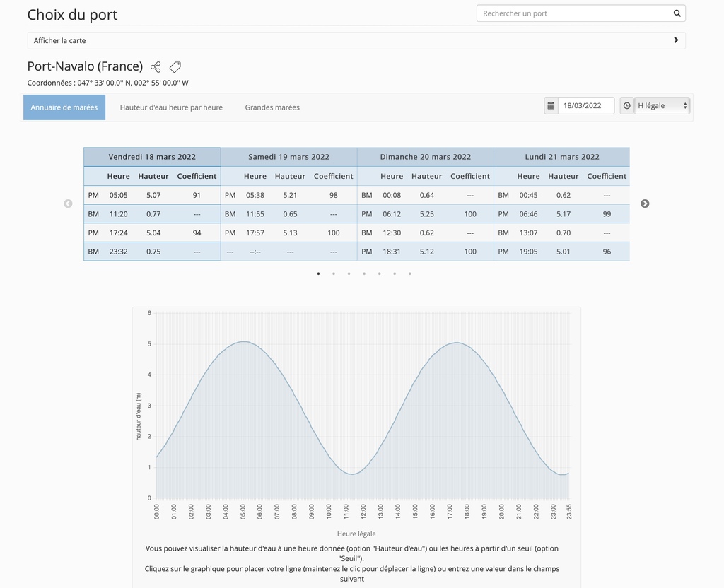724x588 pixels.
Task: Click Sunday's 12:30 low tide time
Action: click(x=392, y=233)
